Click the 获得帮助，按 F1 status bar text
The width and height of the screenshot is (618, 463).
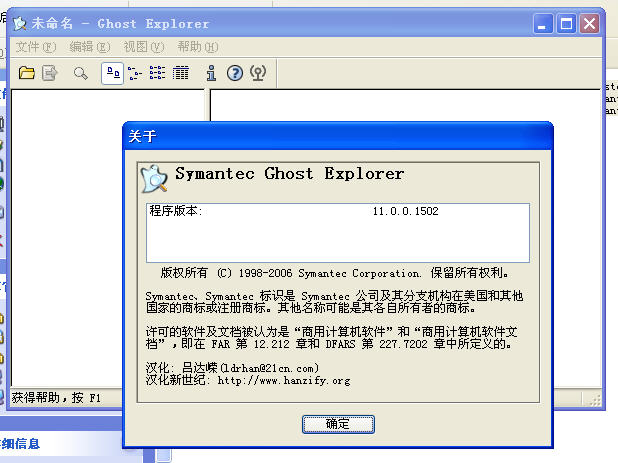pyautogui.click(x=56, y=398)
